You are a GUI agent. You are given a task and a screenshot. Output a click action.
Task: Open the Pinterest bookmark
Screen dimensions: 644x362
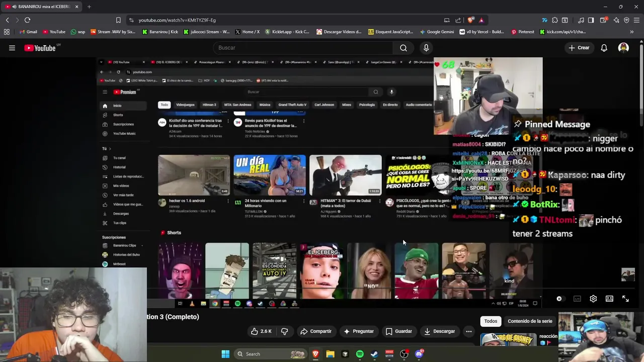point(522,32)
